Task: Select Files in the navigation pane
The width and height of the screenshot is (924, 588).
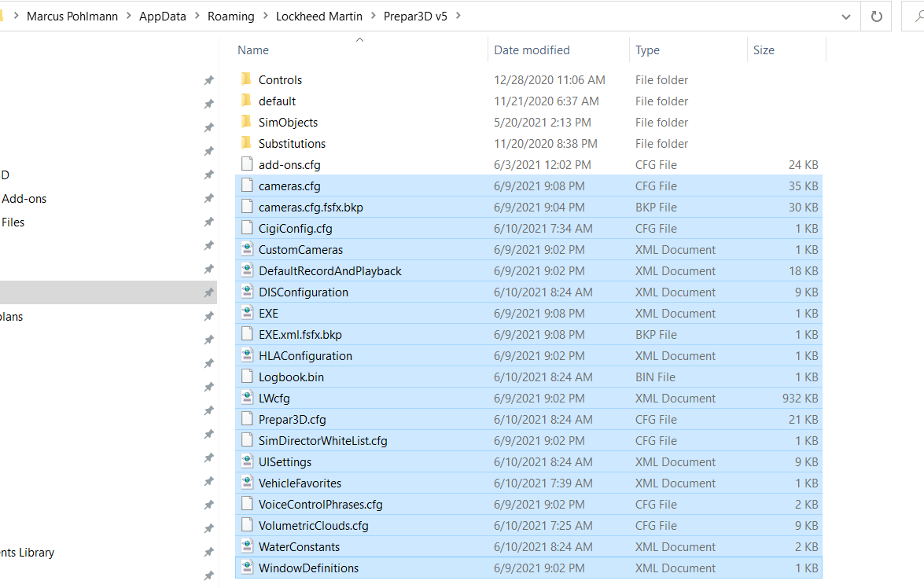Action: point(13,222)
